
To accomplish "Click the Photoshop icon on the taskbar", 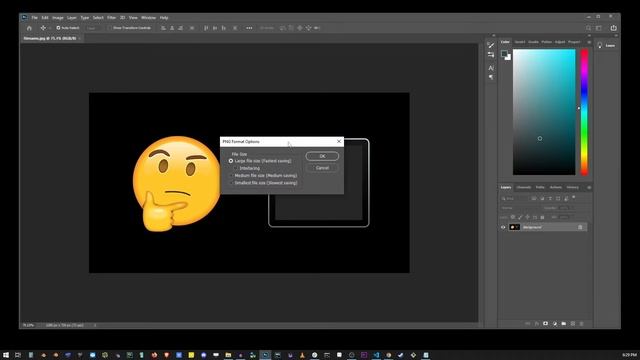I will [x=265, y=355].
